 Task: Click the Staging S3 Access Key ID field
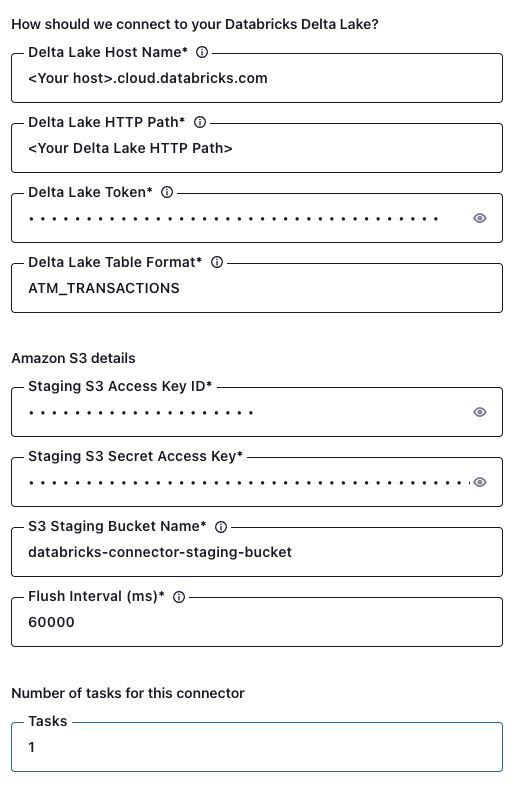click(242, 413)
